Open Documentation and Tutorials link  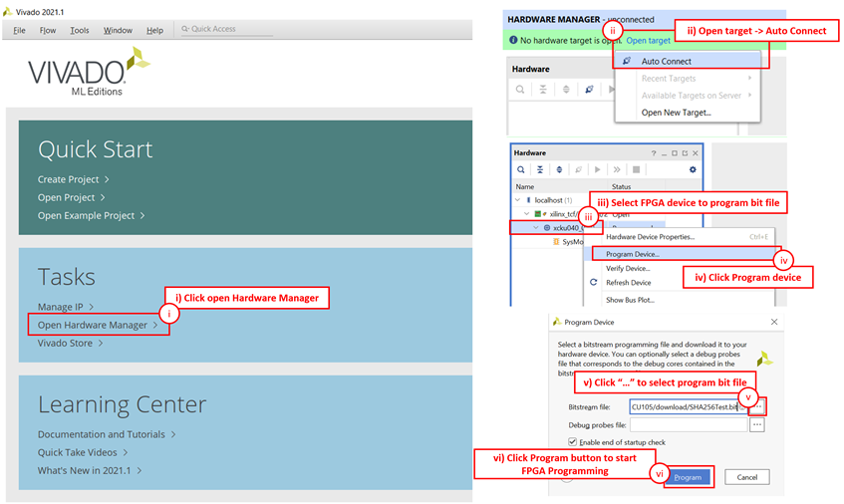click(107, 434)
